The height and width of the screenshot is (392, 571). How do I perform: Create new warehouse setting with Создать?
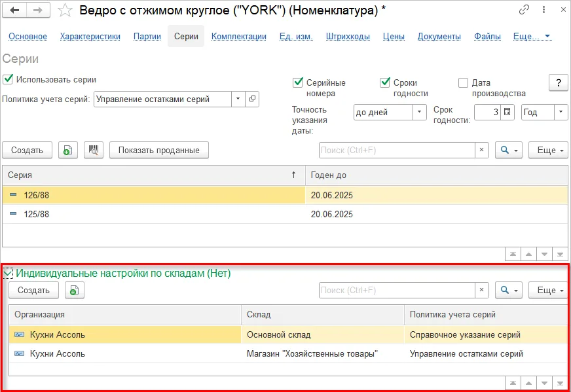33,290
